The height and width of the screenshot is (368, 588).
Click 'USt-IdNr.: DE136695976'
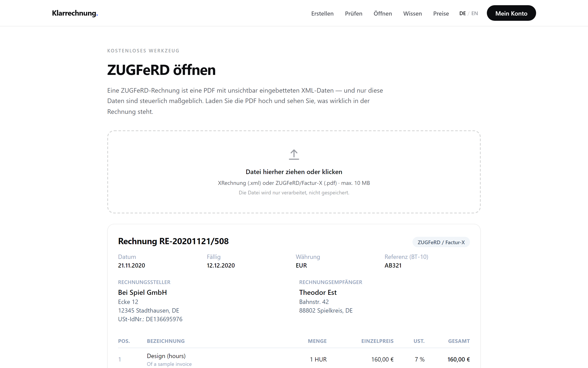pos(150,319)
